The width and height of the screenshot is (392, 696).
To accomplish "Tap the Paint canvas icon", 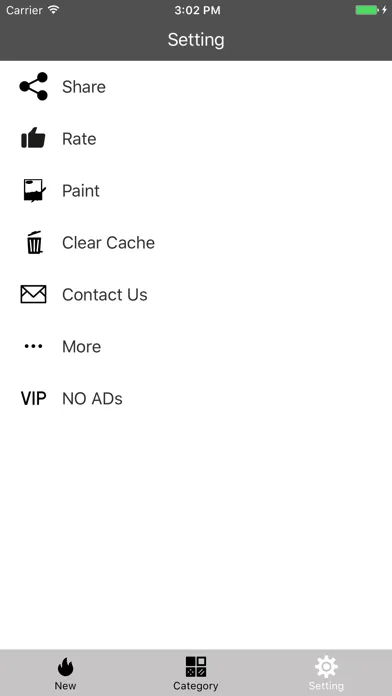I will (34, 190).
